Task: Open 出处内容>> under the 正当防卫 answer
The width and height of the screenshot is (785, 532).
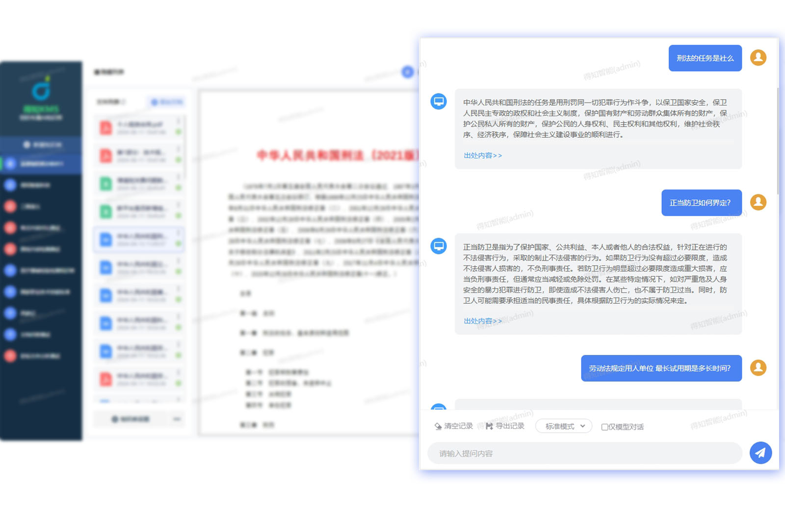Action: coord(483,321)
